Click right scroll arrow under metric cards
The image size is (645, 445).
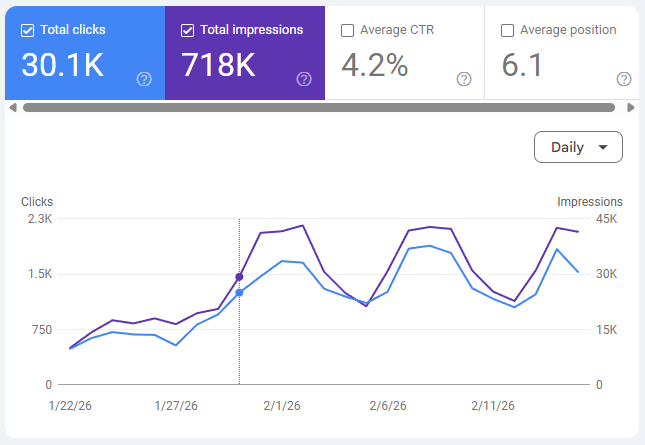[x=631, y=108]
